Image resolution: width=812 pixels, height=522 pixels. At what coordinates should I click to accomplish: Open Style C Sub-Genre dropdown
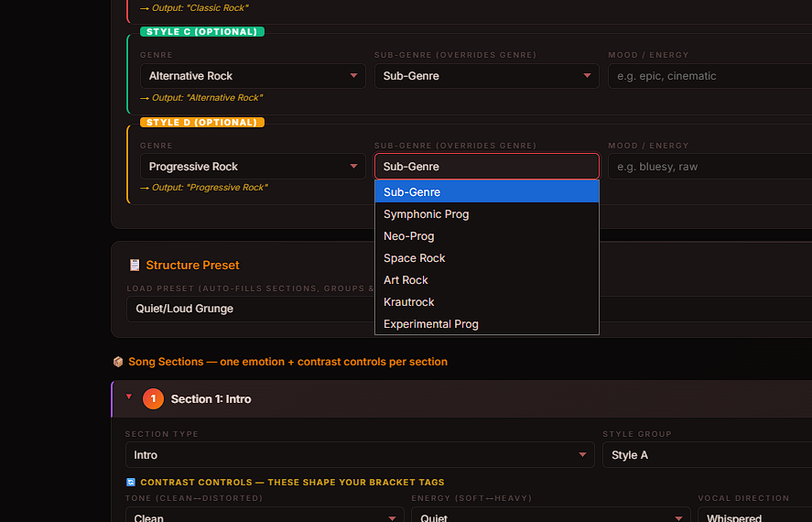(486, 76)
